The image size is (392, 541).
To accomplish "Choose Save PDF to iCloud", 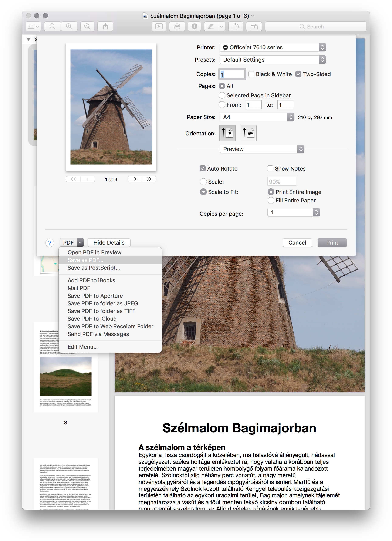I will click(110, 319).
